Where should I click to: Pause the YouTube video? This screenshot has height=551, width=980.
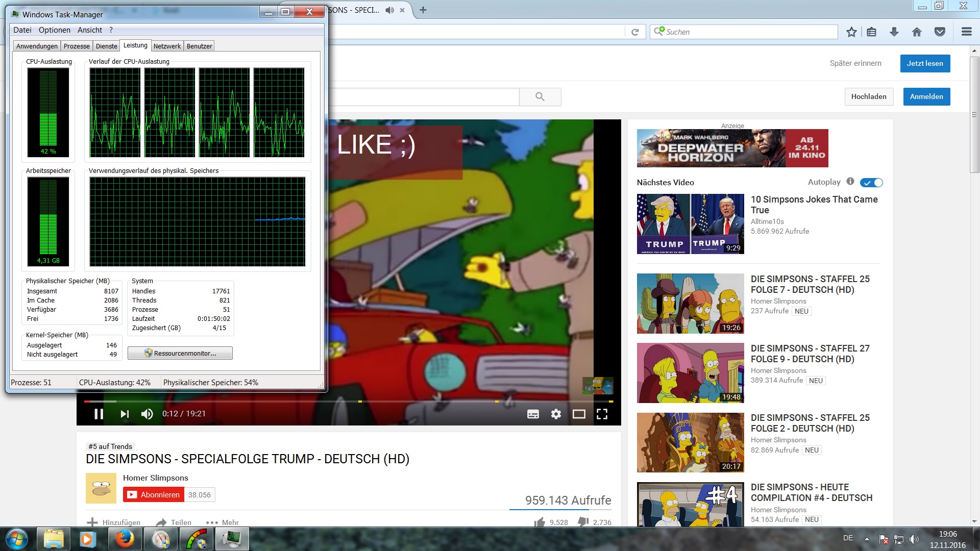pos(99,414)
